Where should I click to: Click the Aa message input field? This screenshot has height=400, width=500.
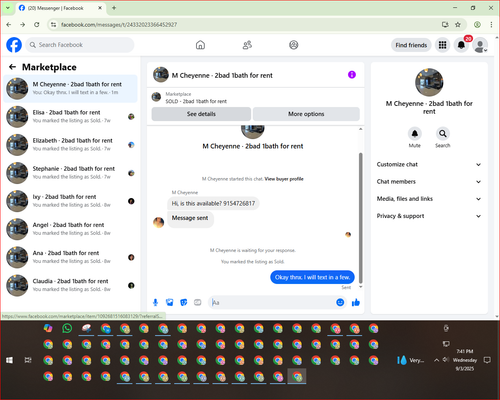pyautogui.click(x=272, y=302)
